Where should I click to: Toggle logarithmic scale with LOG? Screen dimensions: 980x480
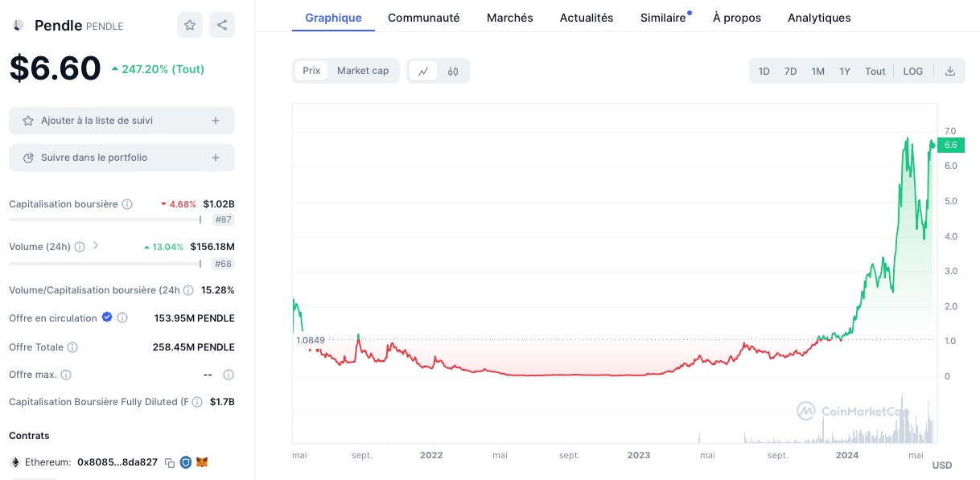(x=913, y=71)
